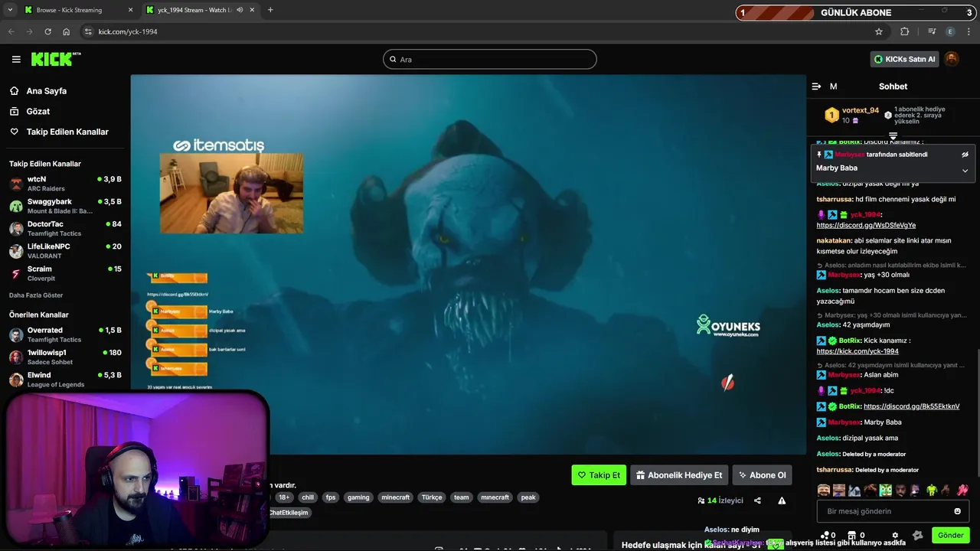Open DoctorTac channel in sidebar
980x551 pixels.
click(65, 228)
